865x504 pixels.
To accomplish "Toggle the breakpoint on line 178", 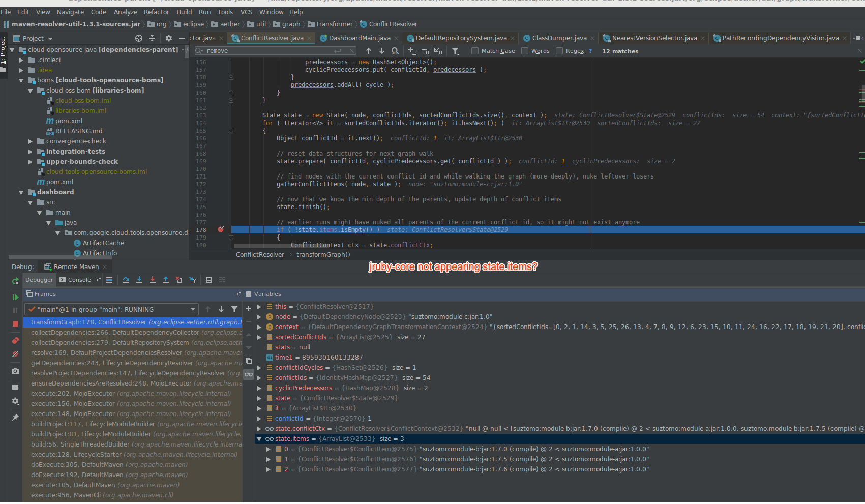I will click(x=221, y=230).
